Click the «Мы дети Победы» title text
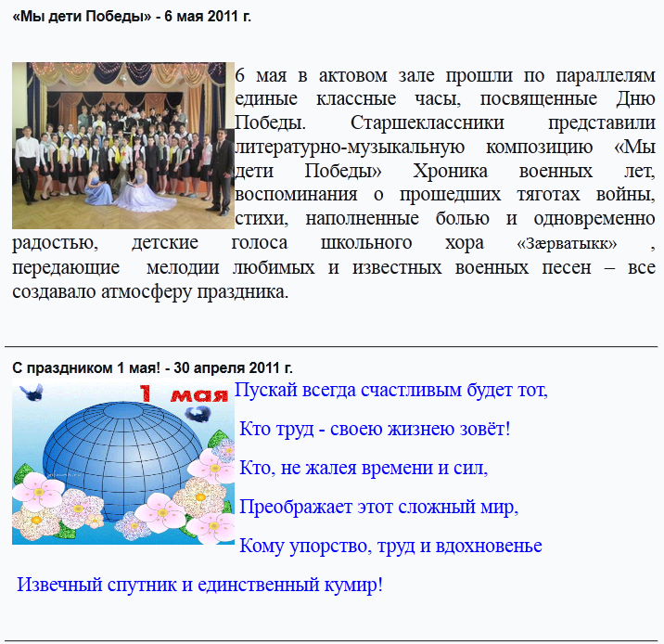Image resolution: width=664 pixels, height=644 pixels. 82,17
